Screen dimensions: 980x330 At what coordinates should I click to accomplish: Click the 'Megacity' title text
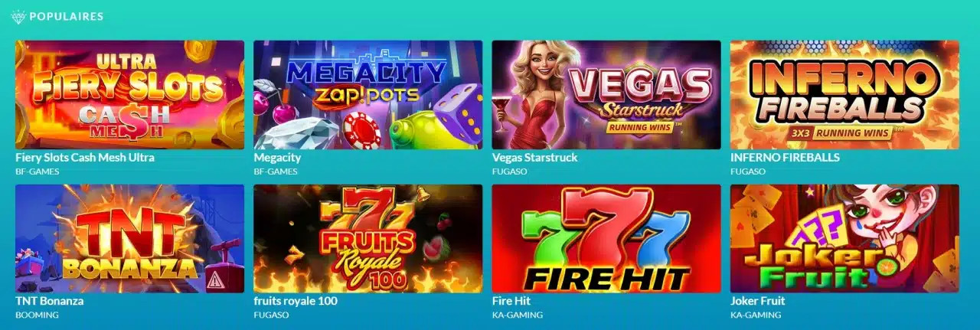(277, 158)
